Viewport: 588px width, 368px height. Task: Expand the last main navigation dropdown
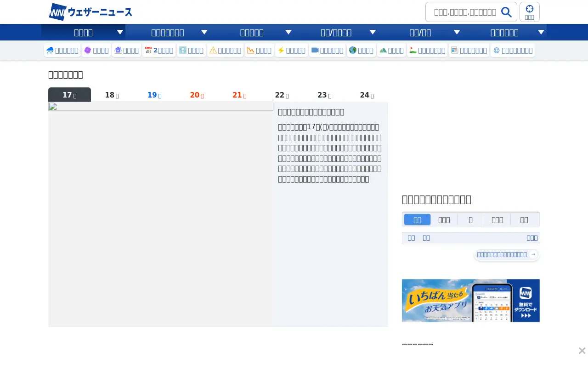[x=504, y=32]
